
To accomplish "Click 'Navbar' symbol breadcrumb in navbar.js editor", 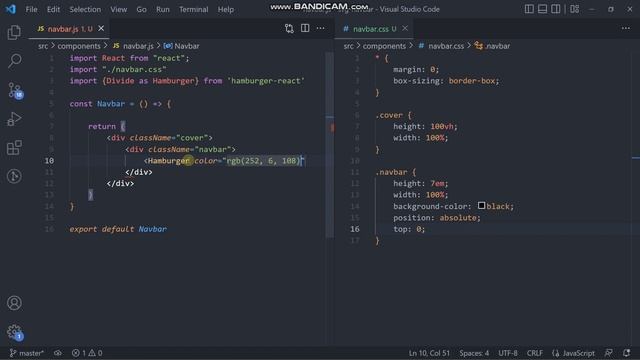I will [x=182, y=46].
